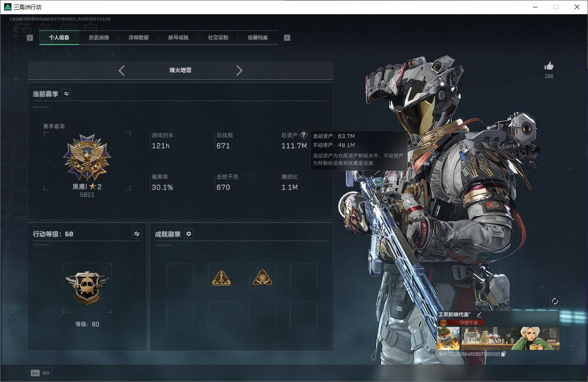Switch to previous game mode with left arrow
Viewport: 588px width, 382px height.
(122, 70)
